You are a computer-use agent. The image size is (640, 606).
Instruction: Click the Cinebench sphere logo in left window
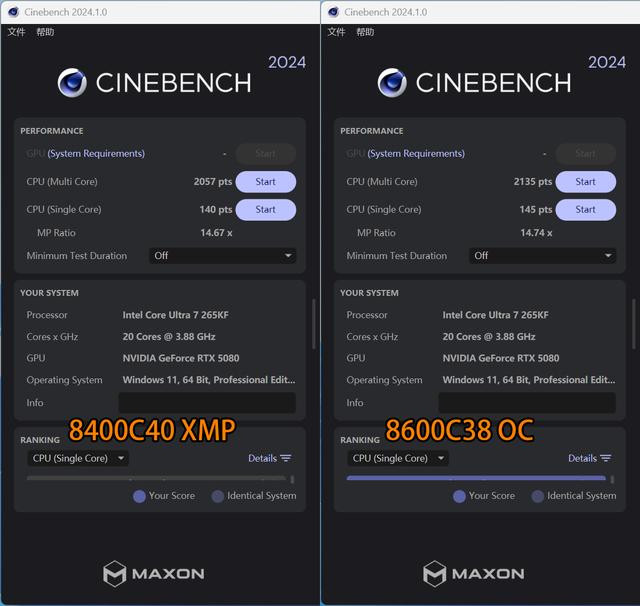pyautogui.click(x=72, y=82)
